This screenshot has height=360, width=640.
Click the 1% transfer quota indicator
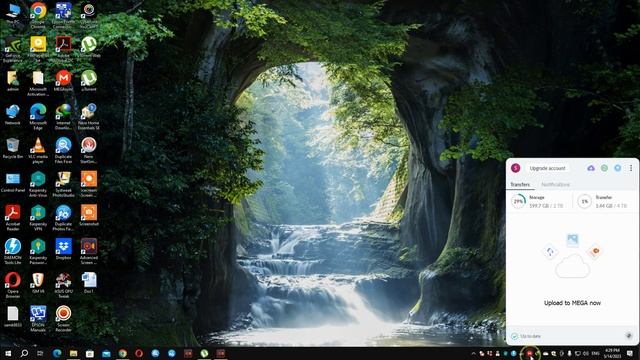(584, 201)
